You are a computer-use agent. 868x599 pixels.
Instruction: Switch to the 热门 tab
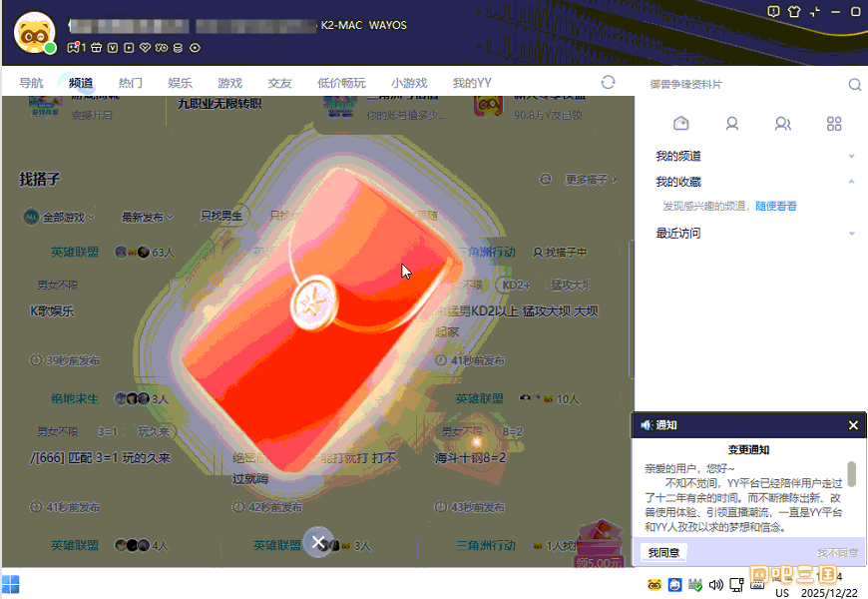pos(131,83)
